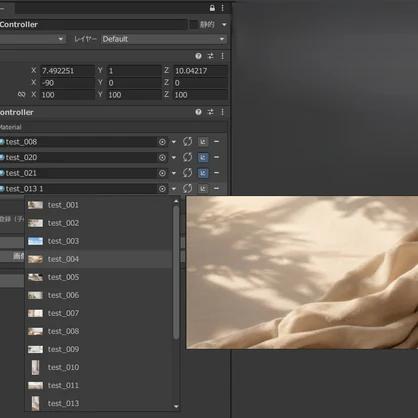Select test_006 from the dropdown list

[99, 295]
